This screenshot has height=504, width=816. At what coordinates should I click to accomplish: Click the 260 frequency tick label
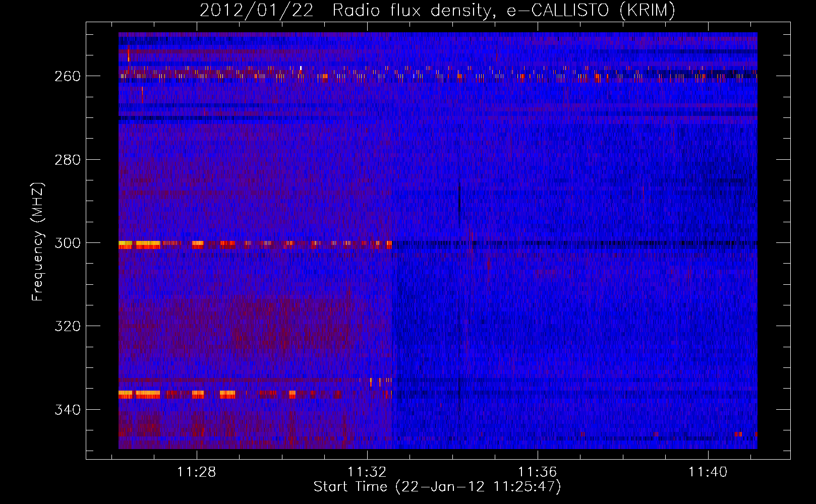(67, 76)
